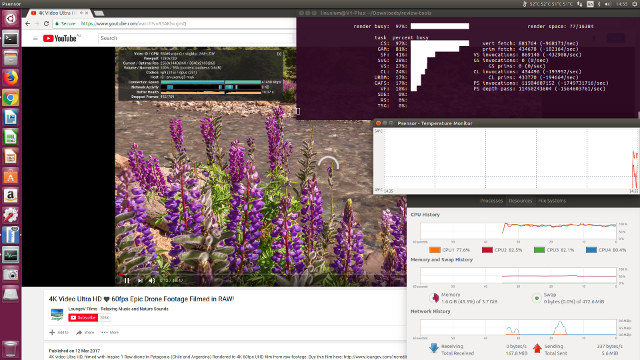Pause the YouTube video
Screen dimensions: 640x360
coord(127,280)
